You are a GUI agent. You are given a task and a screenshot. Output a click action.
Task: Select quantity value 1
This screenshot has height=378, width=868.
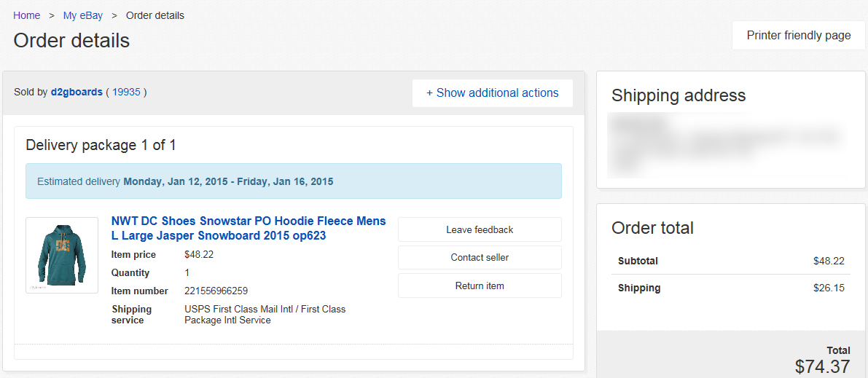(187, 273)
